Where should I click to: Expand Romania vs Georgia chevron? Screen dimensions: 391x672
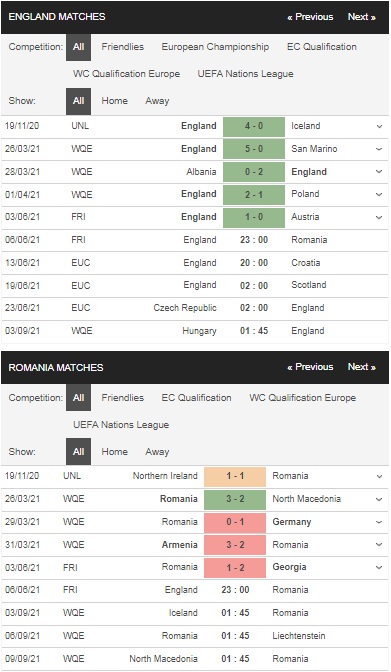point(379,567)
